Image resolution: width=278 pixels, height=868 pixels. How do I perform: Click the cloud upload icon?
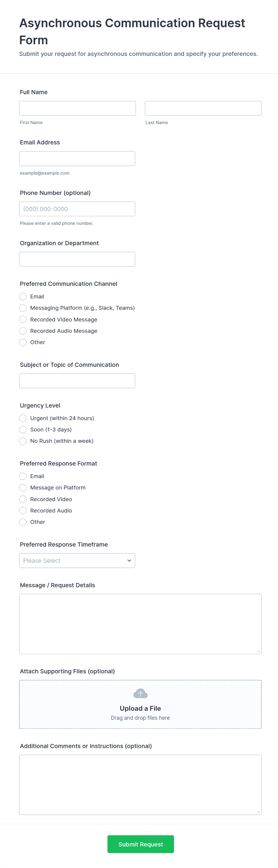(x=140, y=693)
